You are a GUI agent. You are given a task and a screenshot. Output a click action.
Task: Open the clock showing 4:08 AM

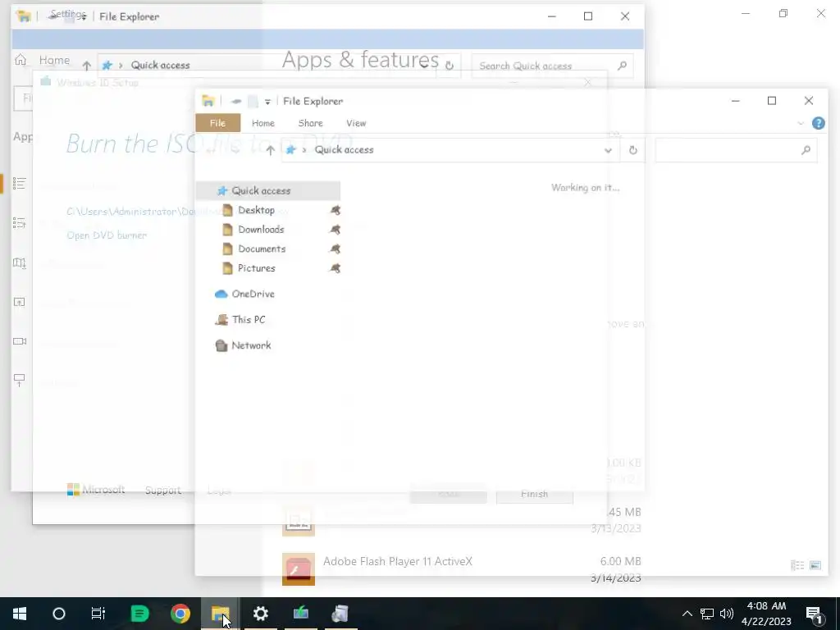[x=766, y=614]
